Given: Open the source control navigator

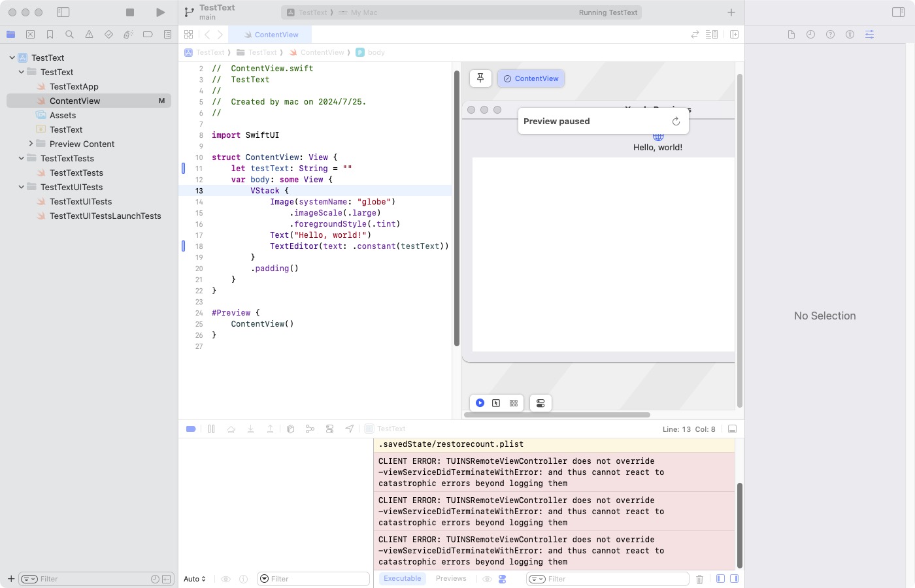Looking at the screenshot, I should click(x=30, y=35).
